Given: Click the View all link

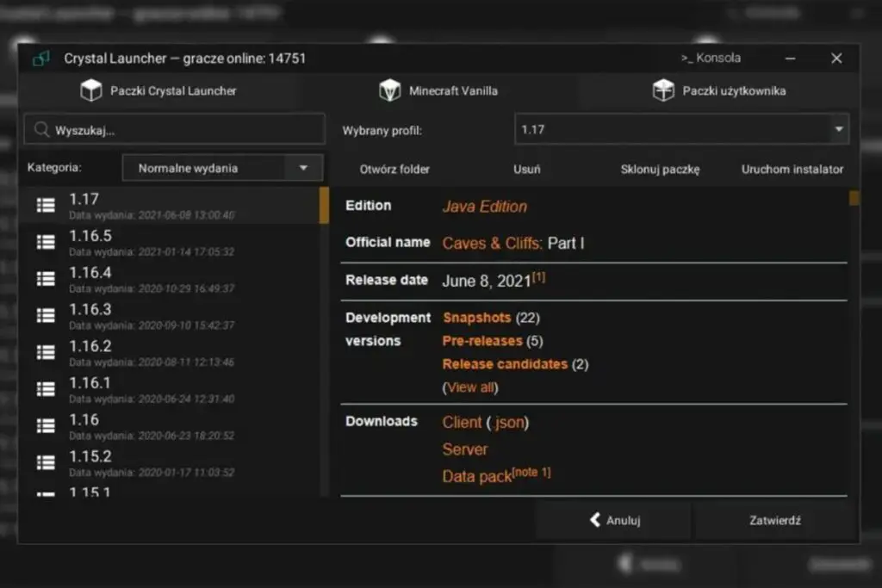Looking at the screenshot, I should click(470, 387).
